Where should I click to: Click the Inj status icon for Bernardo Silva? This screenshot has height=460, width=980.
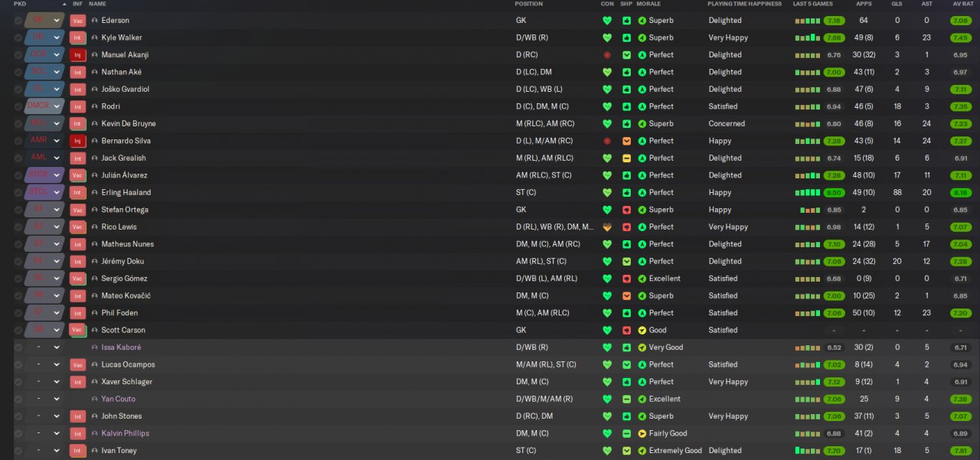[77, 141]
